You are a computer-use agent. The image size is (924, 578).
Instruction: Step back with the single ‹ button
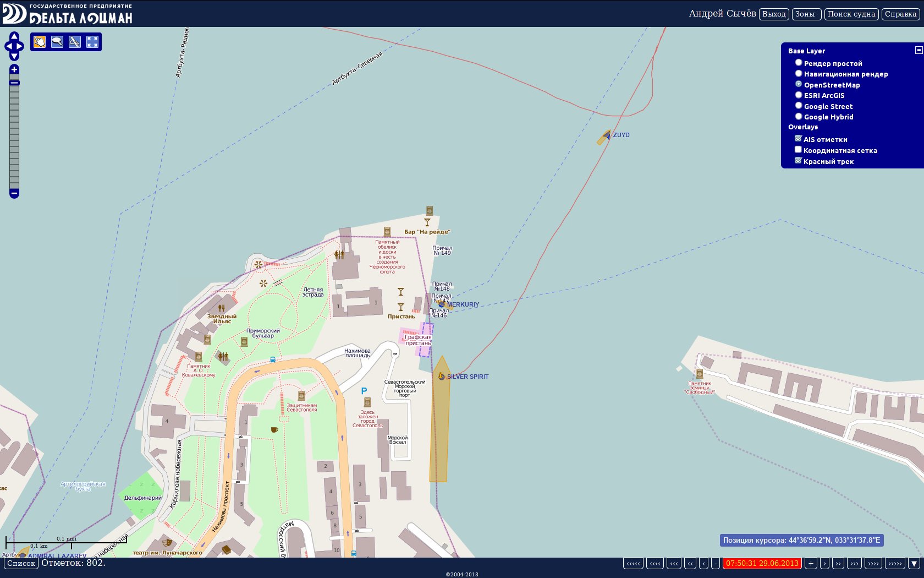[x=703, y=563]
